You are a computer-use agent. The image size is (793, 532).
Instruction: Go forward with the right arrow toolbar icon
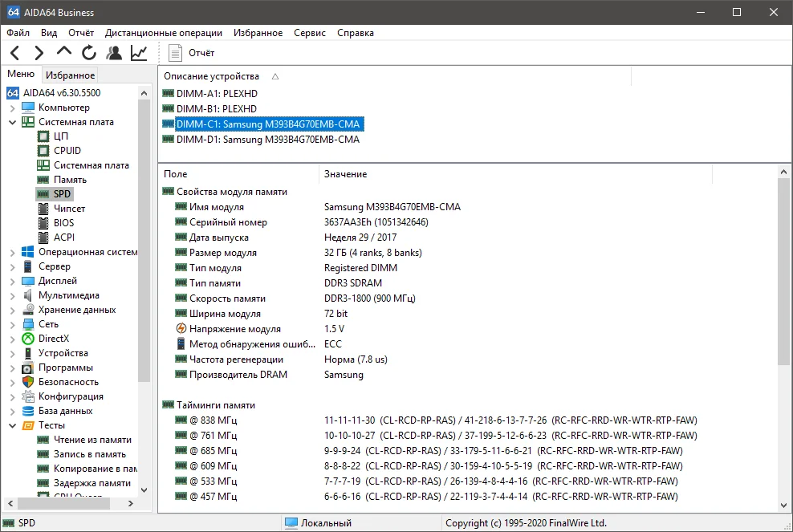tap(39, 53)
